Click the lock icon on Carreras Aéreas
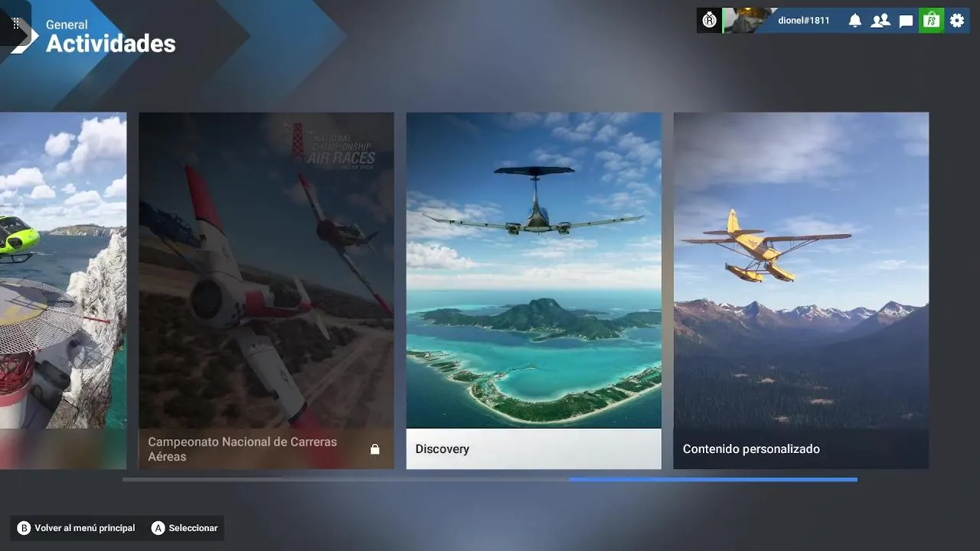This screenshot has width=980, height=551. click(375, 449)
